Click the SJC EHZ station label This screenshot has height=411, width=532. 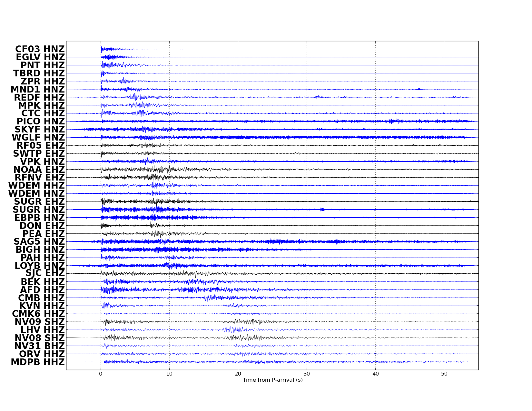click(x=45, y=274)
